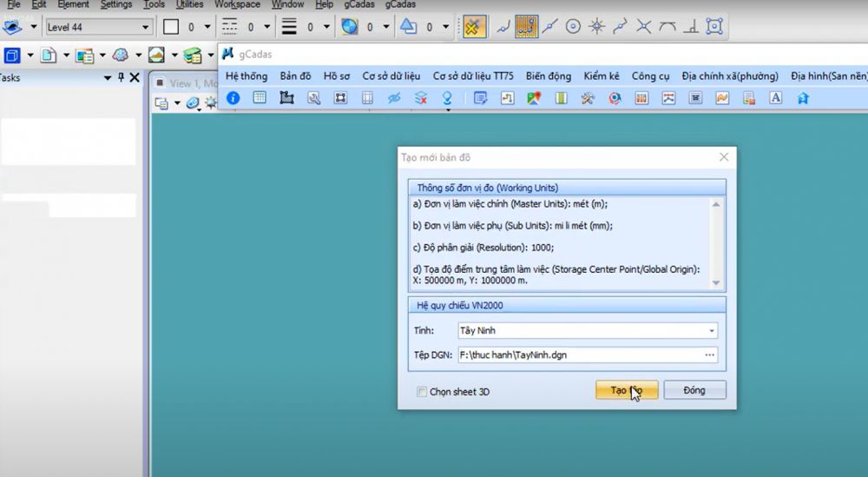
Task: Open the crossed tools icon in gCadas toolbar
Action: tap(588, 98)
